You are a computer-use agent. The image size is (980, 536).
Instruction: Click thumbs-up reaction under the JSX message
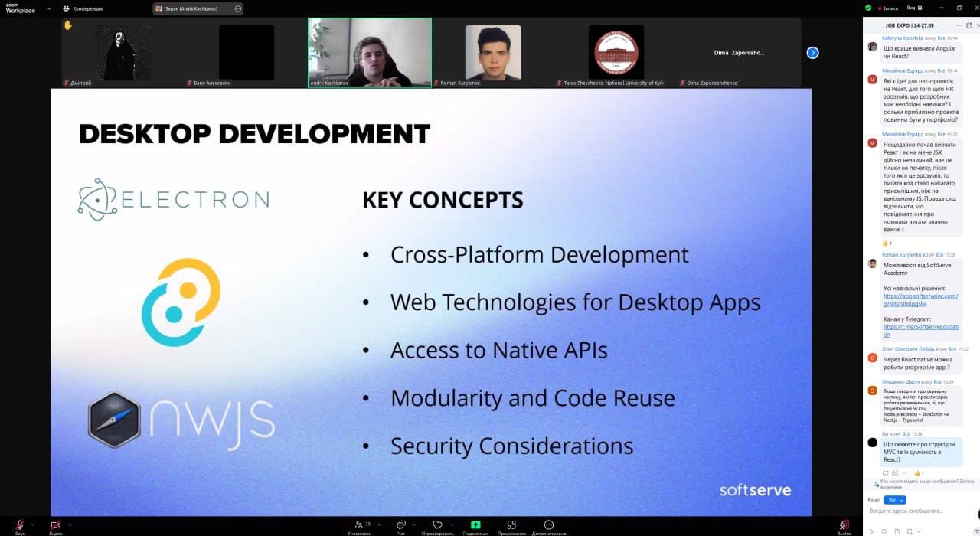[x=887, y=243]
